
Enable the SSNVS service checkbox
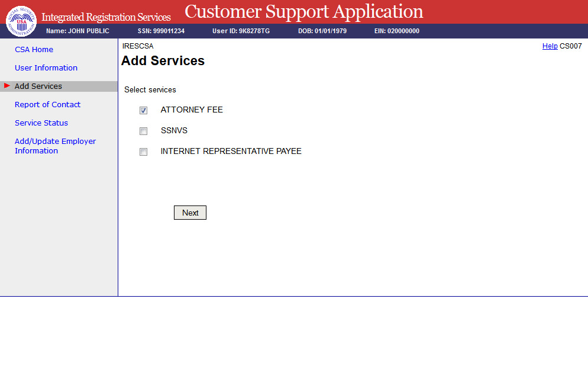(143, 131)
